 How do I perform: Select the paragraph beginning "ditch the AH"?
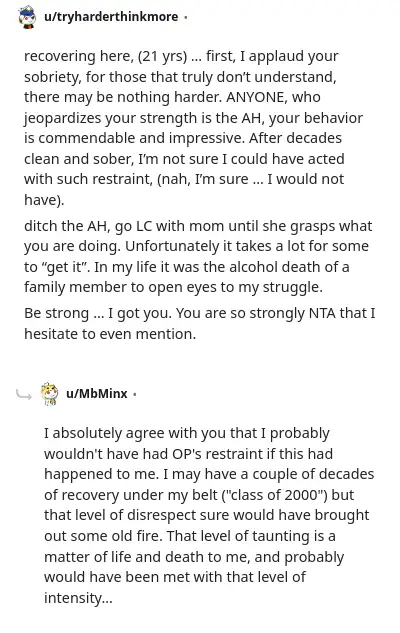coord(198,256)
